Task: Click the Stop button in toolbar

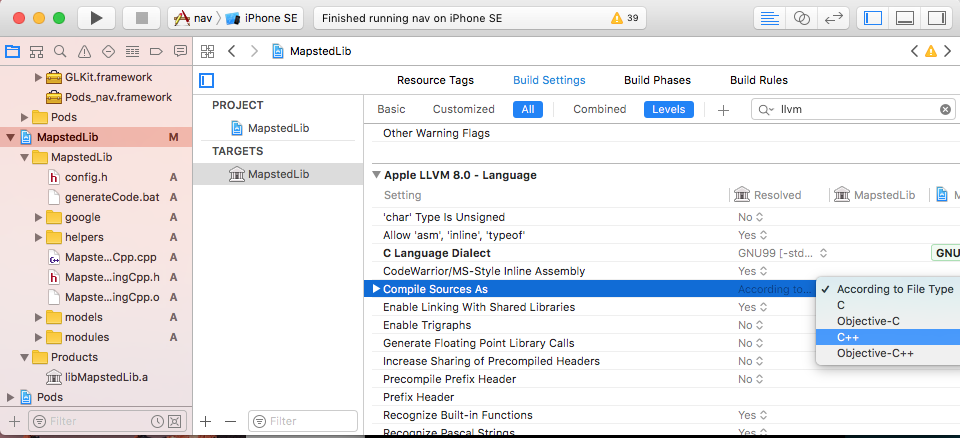Action: coord(141,18)
